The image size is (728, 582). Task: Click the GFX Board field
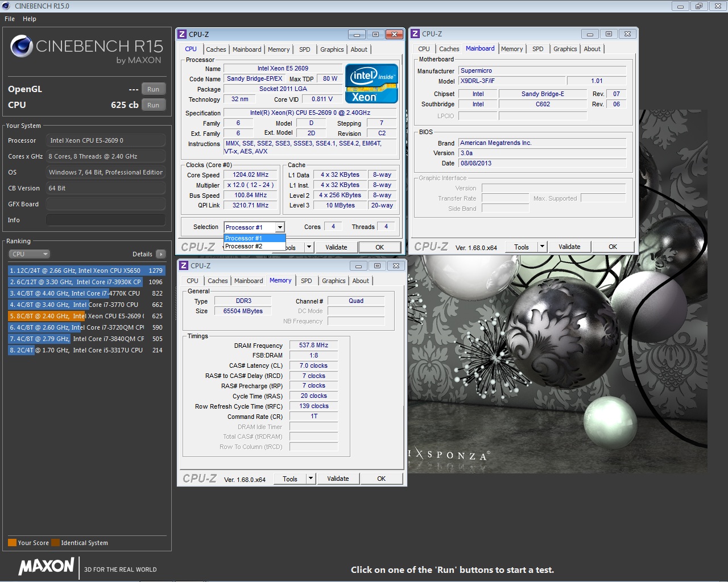(106, 204)
